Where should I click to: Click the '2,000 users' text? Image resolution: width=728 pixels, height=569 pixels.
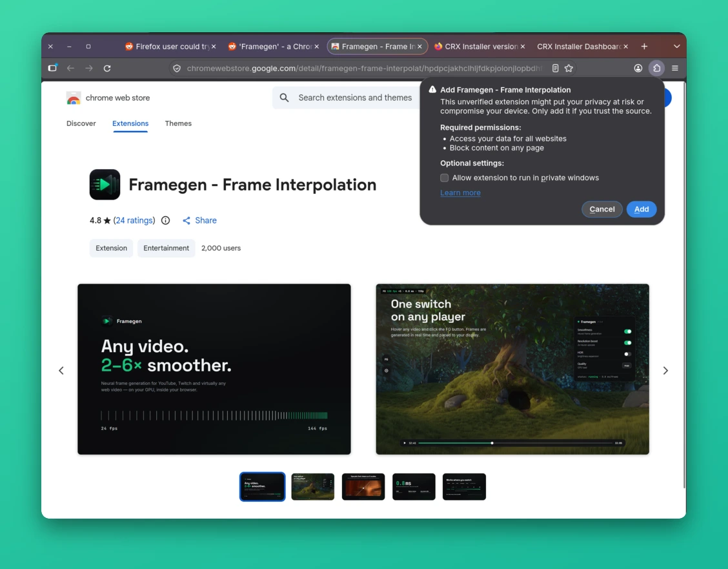click(221, 248)
